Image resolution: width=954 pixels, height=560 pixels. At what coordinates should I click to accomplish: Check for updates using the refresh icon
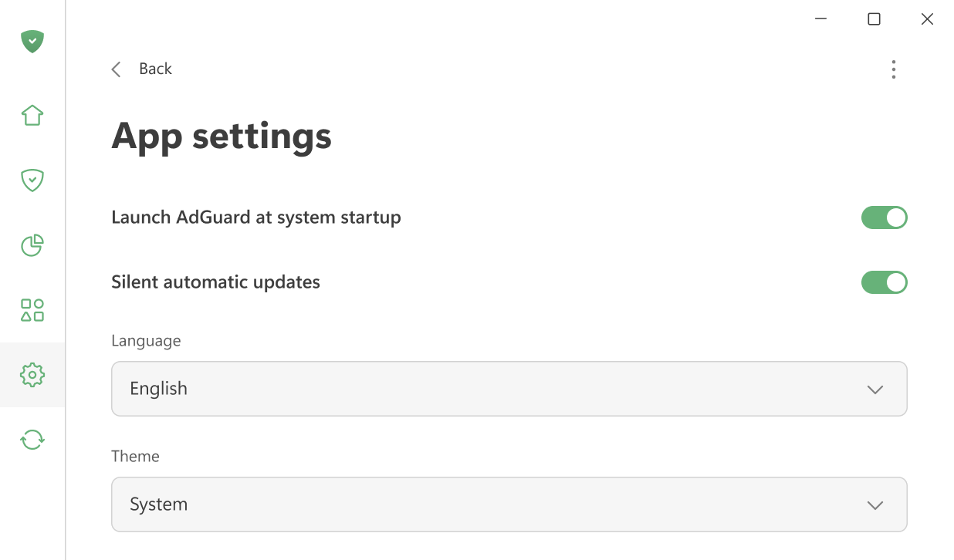32,439
